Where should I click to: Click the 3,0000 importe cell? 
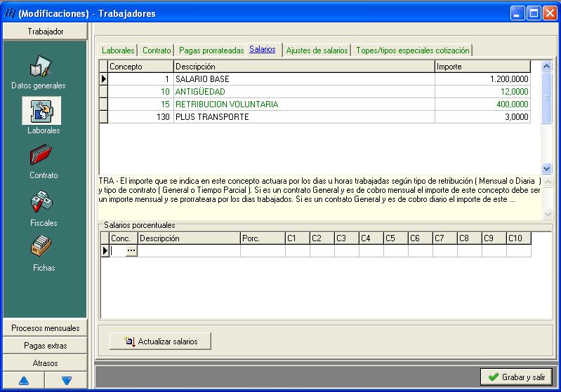482,117
